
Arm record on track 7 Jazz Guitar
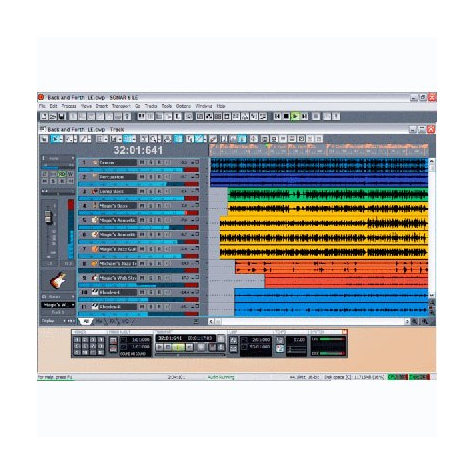(159, 249)
